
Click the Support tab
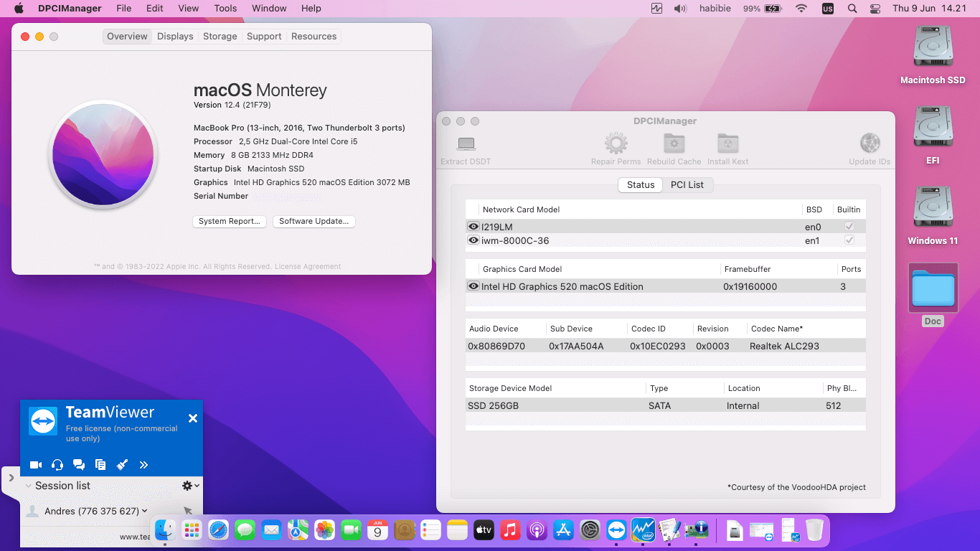(x=264, y=37)
